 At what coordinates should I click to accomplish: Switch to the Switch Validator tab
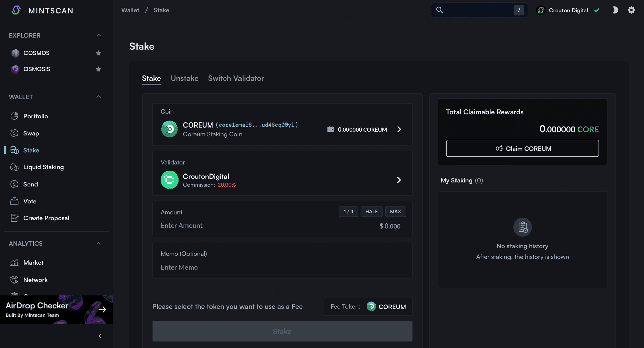(236, 78)
